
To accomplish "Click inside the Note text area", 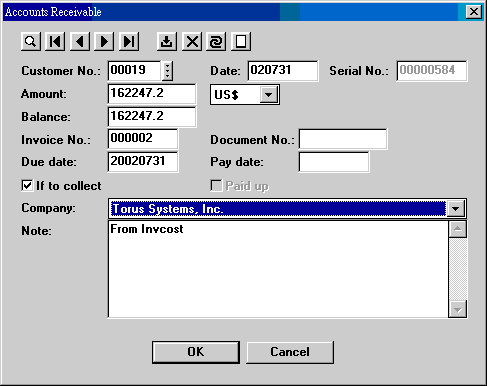I will 278,269.
